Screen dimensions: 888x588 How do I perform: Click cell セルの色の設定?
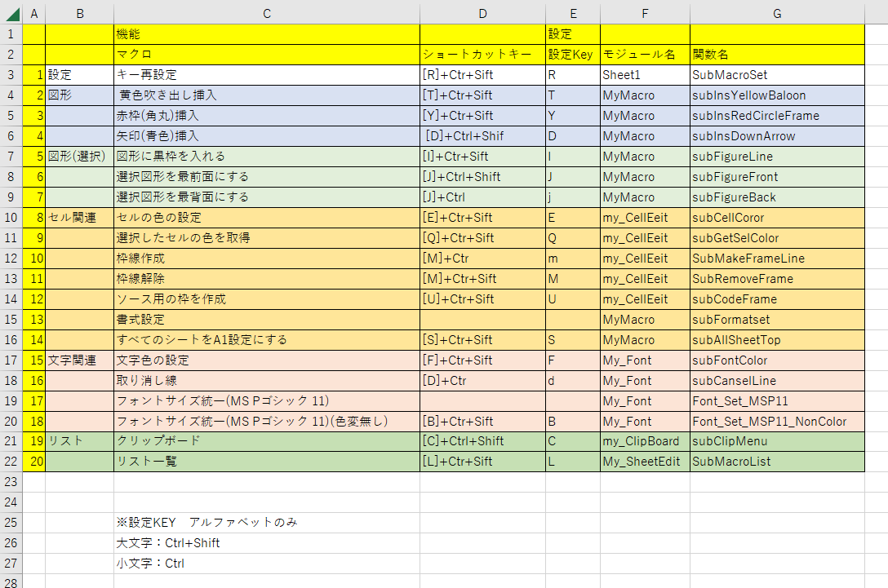point(267,217)
